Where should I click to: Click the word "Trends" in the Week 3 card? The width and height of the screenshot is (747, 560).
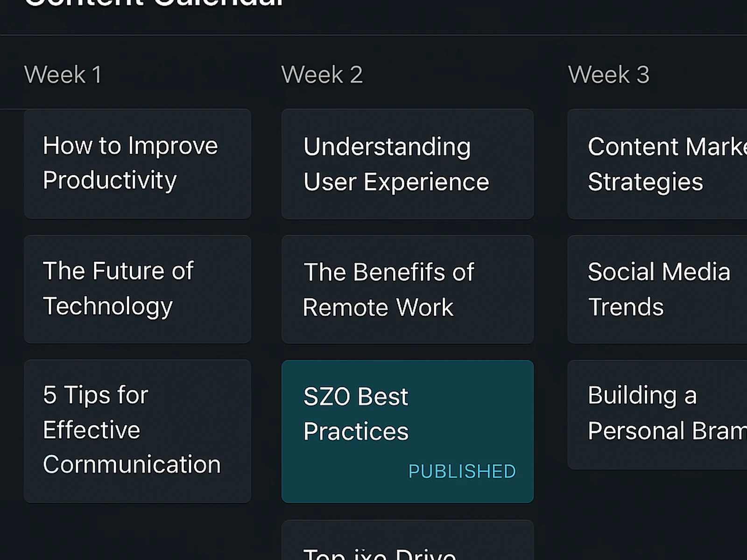click(626, 307)
